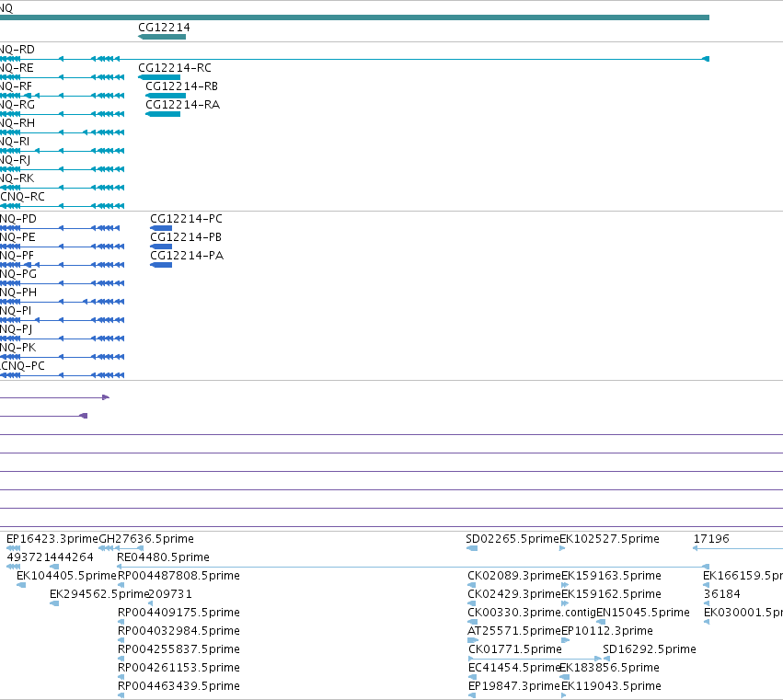Select EST label EP19847.3prime
The height and width of the screenshot is (700, 783).
514,686
